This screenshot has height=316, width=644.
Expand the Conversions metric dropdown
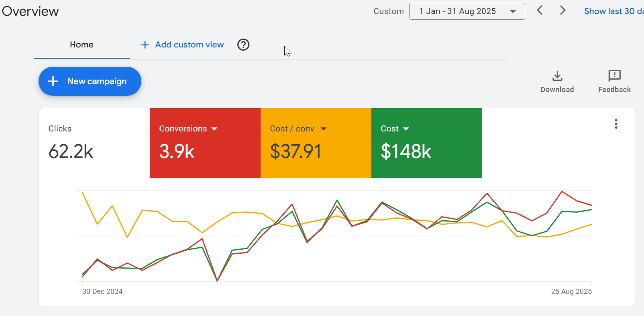[214, 129]
